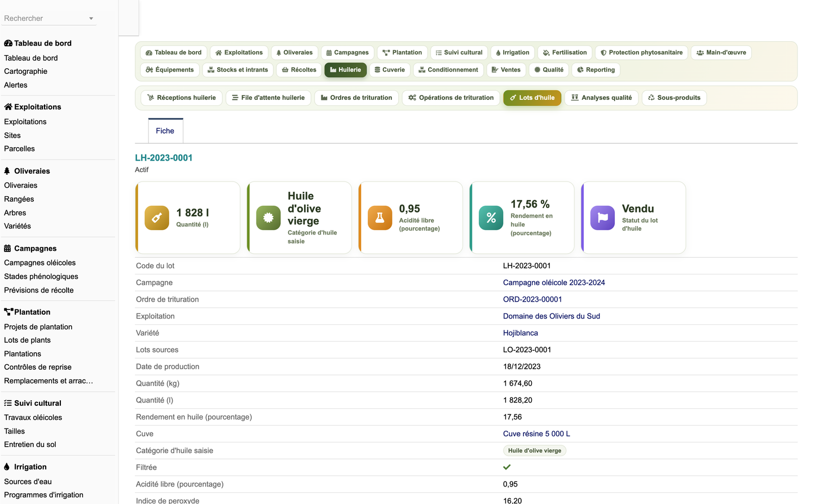Open the Cuverie module
815x504 pixels.
tap(390, 70)
